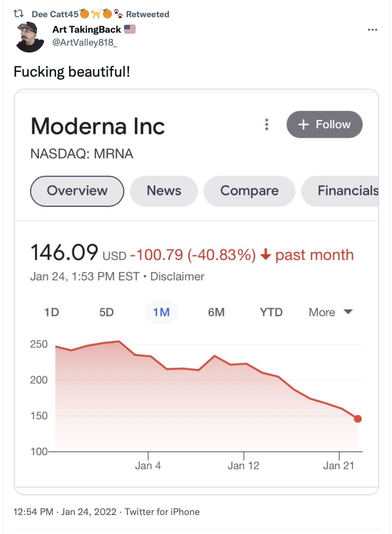Open the Financials tab
The height and width of the screenshot is (534, 392).
pyautogui.click(x=340, y=191)
